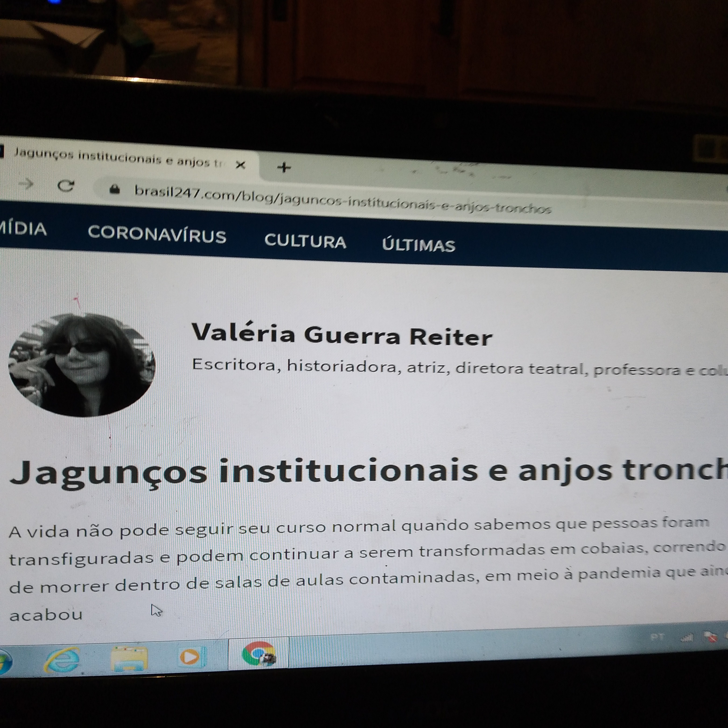View site security lock info
Viewport: 728px width, 728px height.
pyautogui.click(x=115, y=189)
